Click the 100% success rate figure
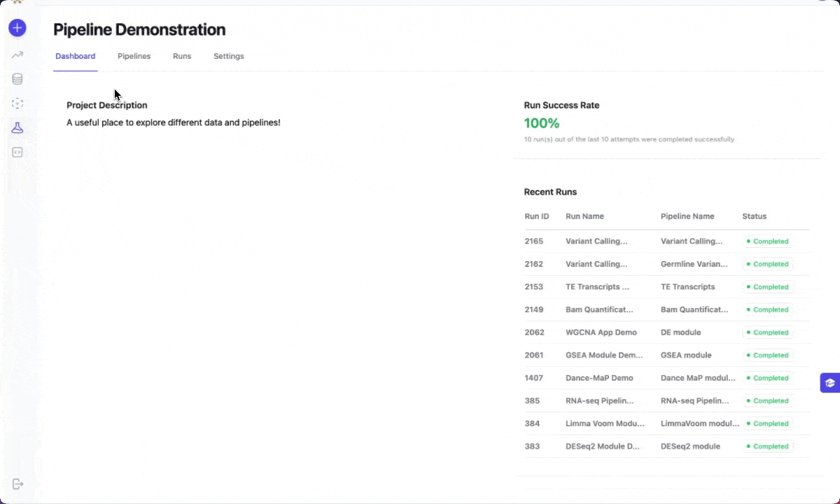Viewport: 840px width, 504px height. pos(541,123)
